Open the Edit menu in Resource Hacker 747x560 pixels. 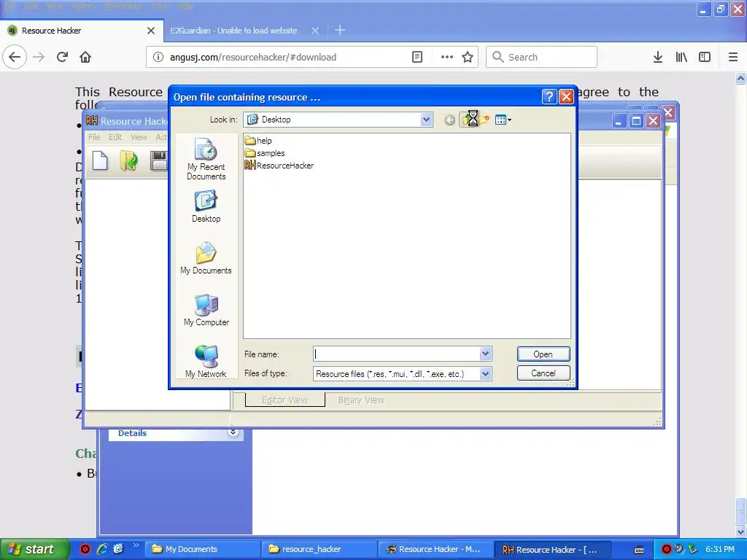click(115, 137)
